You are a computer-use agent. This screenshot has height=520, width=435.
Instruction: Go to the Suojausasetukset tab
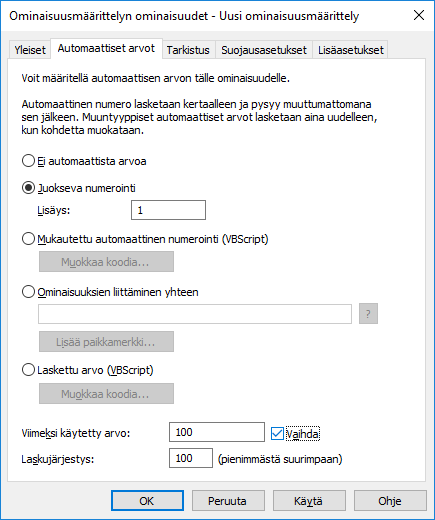pyautogui.click(x=264, y=50)
